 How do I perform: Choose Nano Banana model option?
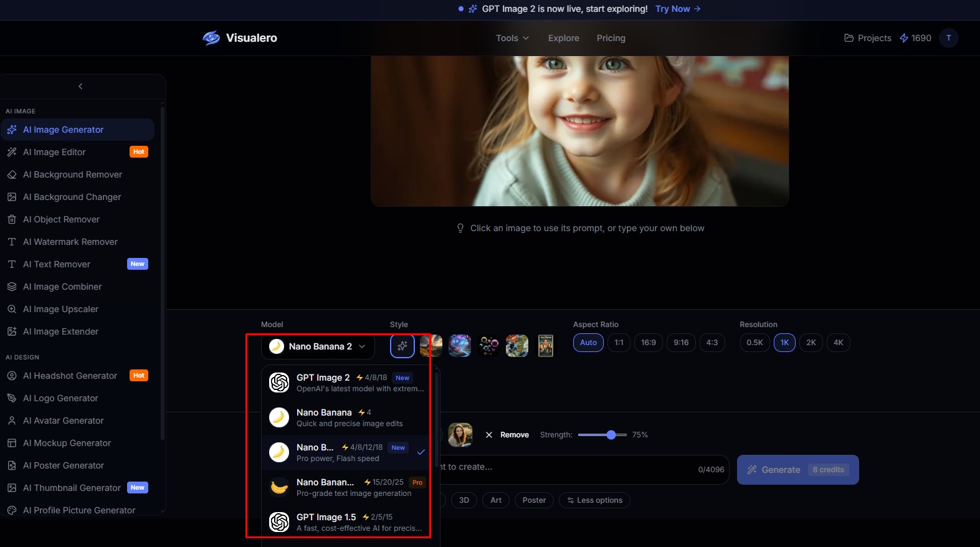(x=347, y=417)
